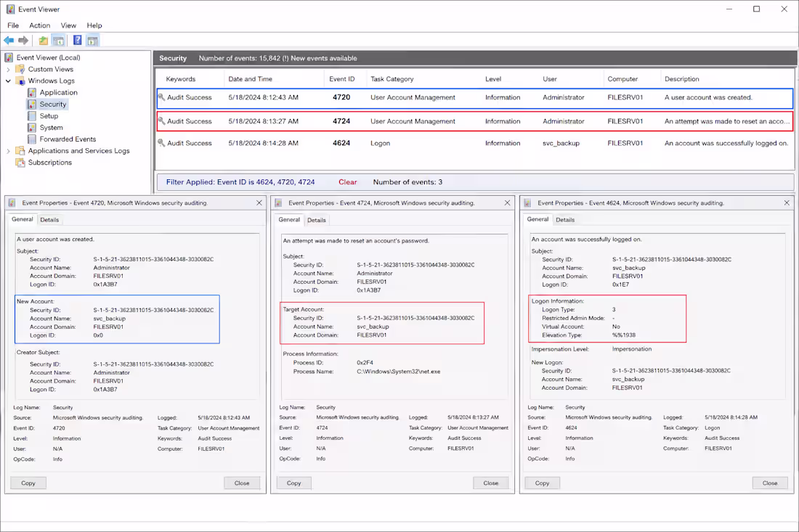Open the View menu
Viewport: 799px width, 532px height.
(68, 25)
